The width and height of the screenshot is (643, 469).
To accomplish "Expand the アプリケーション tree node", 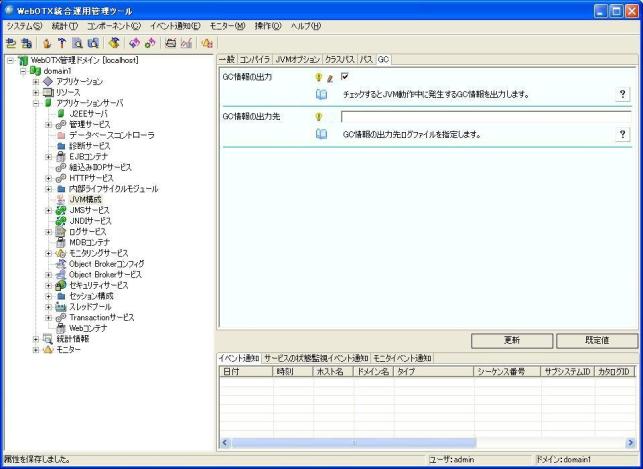I will [x=36, y=81].
